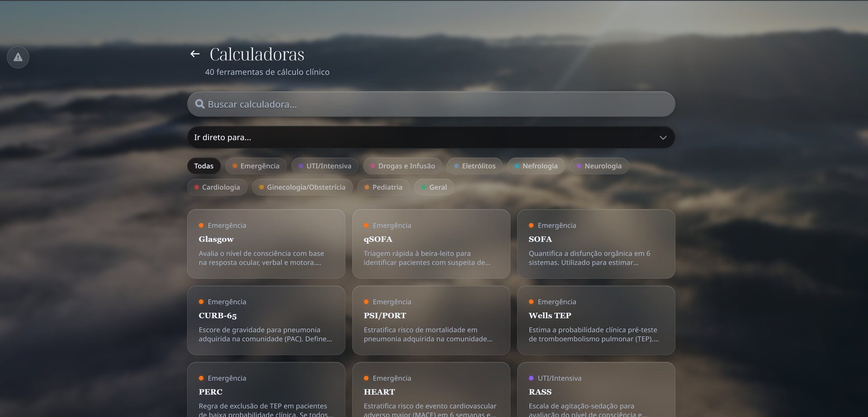868x417 pixels.
Task: Launch the CURB-65 score card
Action: pos(266,320)
